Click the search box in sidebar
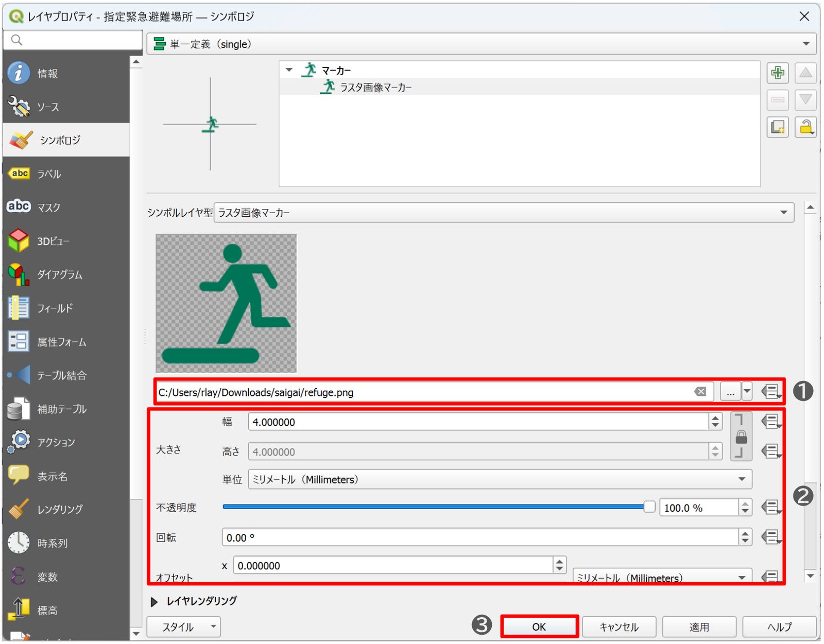 click(x=73, y=40)
